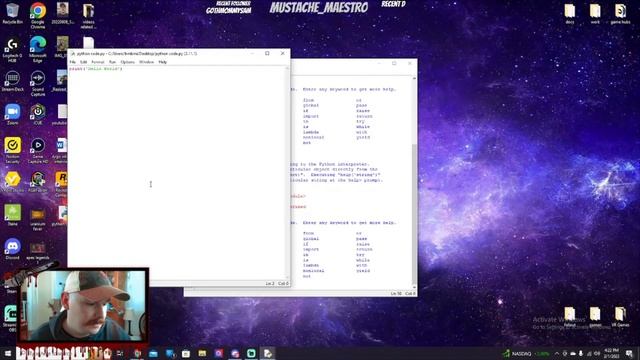Open the Edit menu in IDLE editor
Image resolution: width=640 pixels, height=360 pixels.
pyautogui.click(x=84, y=62)
